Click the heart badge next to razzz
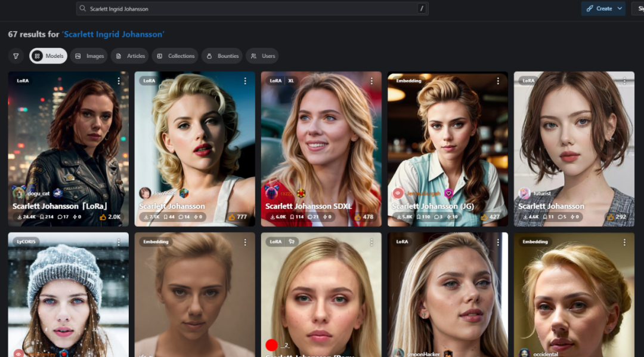 pyautogui.click(x=301, y=193)
